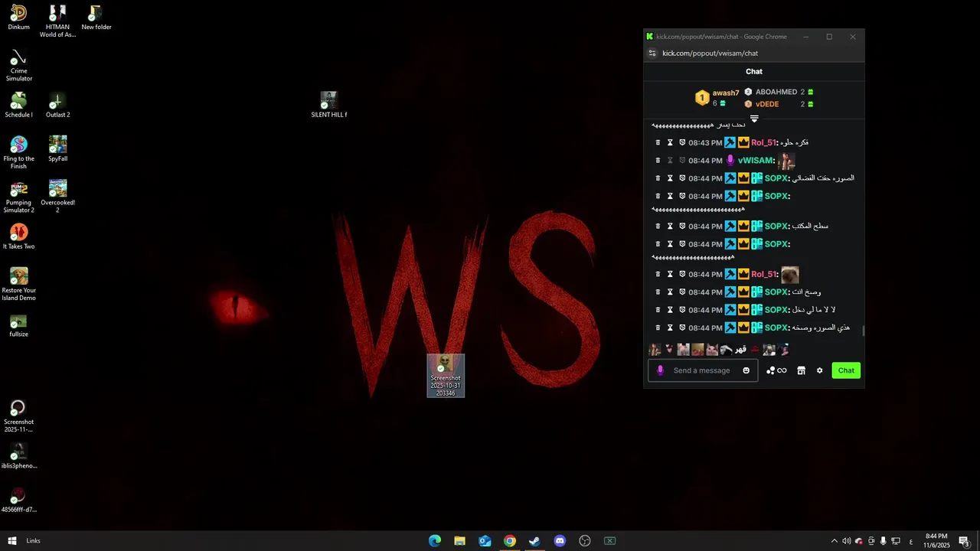The image size is (980, 551).
Task: Open the notification center on the taskbar
Action: click(x=964, y=541)
